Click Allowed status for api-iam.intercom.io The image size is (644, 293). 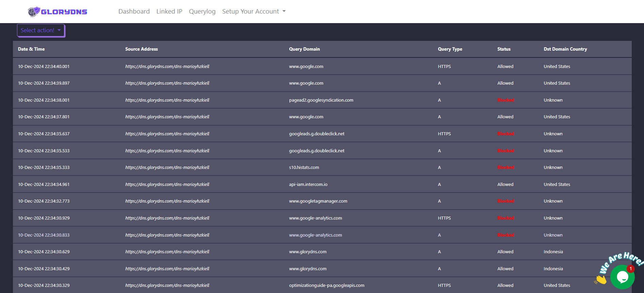[x=506, y=185]
